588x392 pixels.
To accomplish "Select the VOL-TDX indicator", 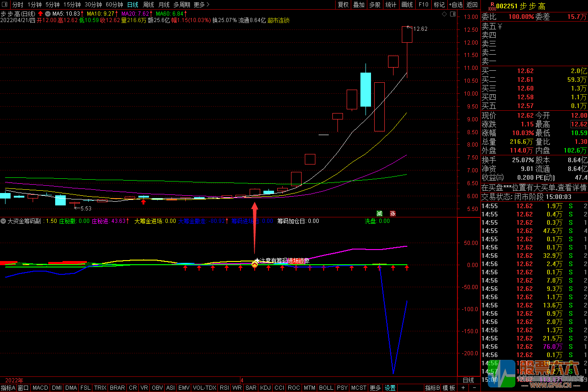I will pos(205,388).
